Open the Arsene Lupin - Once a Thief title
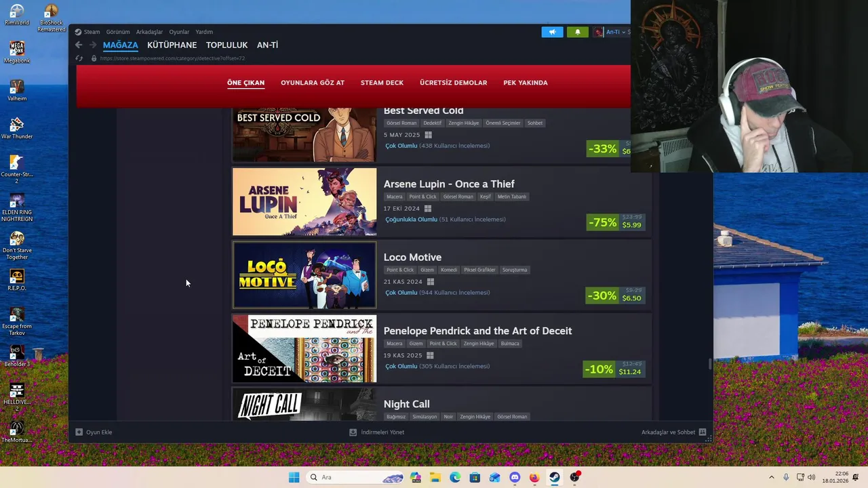868x488 pixels. click(449, 184)
